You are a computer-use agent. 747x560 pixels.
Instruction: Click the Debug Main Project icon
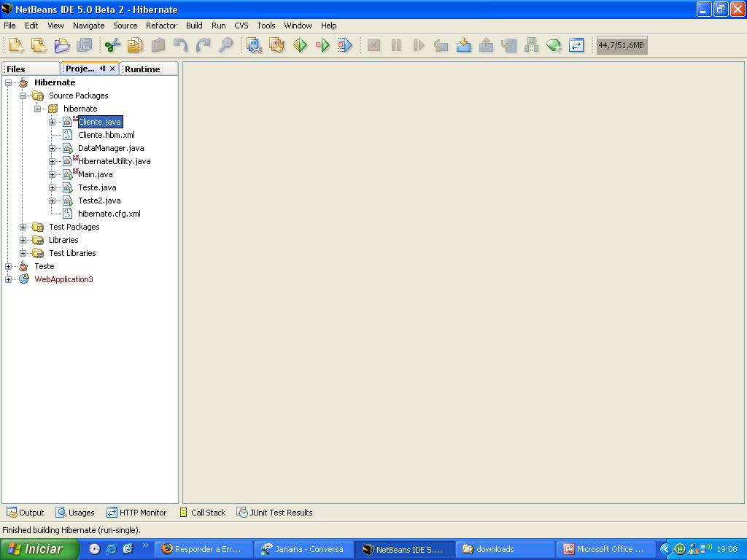point(322,45)
